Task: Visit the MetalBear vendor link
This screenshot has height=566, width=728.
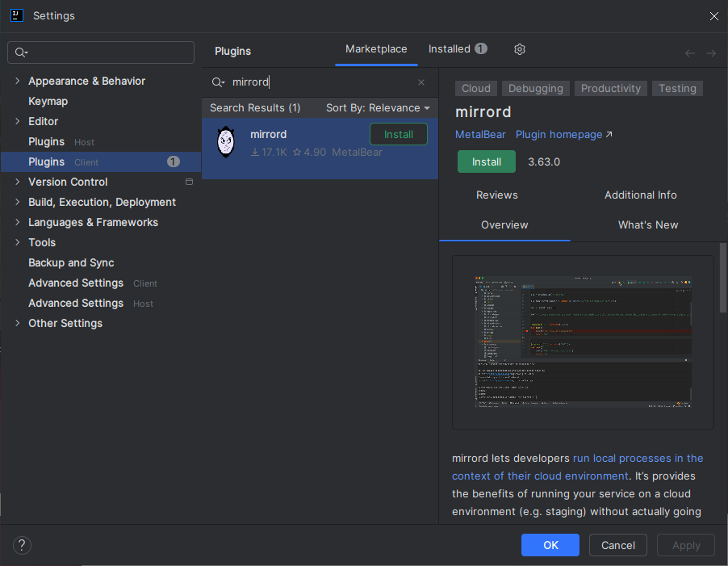Action: (x=480, y=134)
